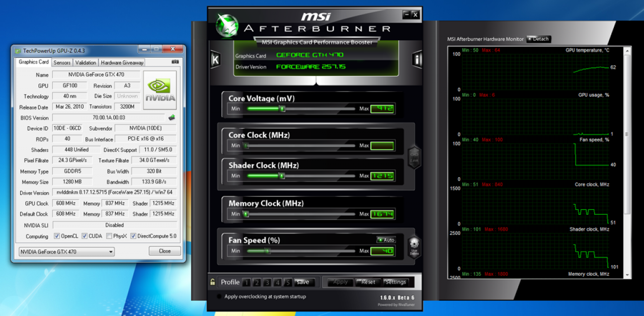The width and height of the screenshot is (644, 316).
Task: Select profile slot 1
Action: (246, 282)
